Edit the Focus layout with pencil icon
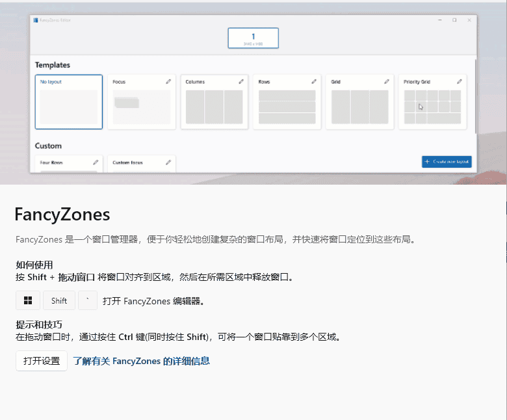Image resolution: width=507 pixels, height=420 pixels. point(168,82)
